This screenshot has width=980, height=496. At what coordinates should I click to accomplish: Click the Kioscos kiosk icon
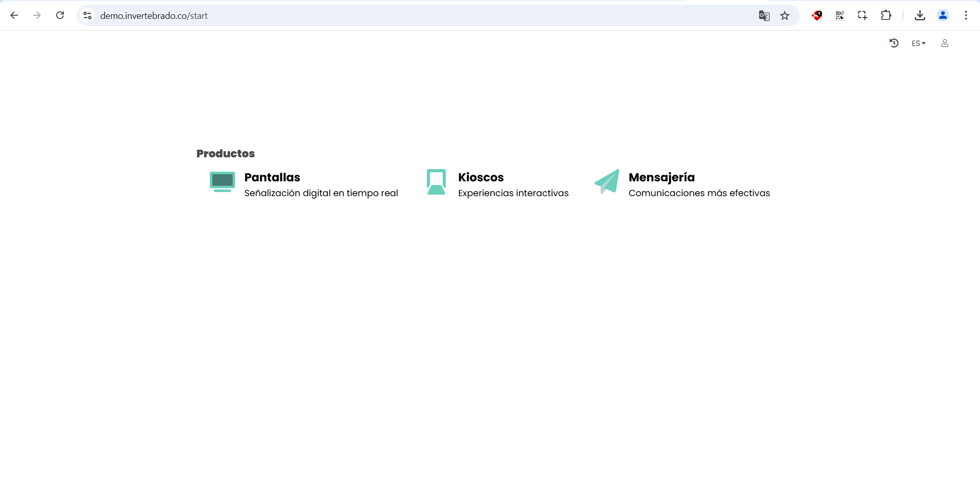point(436,182)
